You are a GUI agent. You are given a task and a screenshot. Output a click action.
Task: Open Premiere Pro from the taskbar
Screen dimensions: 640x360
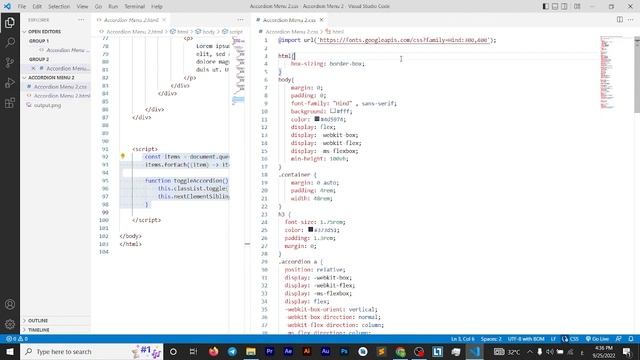pyautogui.click(x=269, y=351)
